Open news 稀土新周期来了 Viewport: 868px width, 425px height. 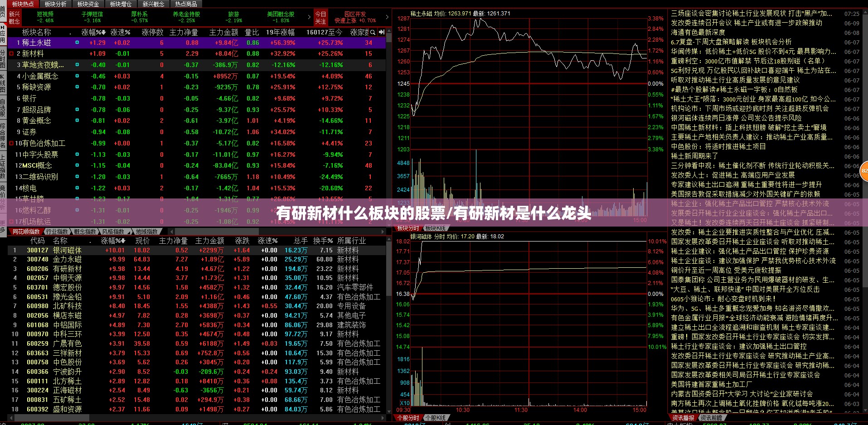point(694,156)
